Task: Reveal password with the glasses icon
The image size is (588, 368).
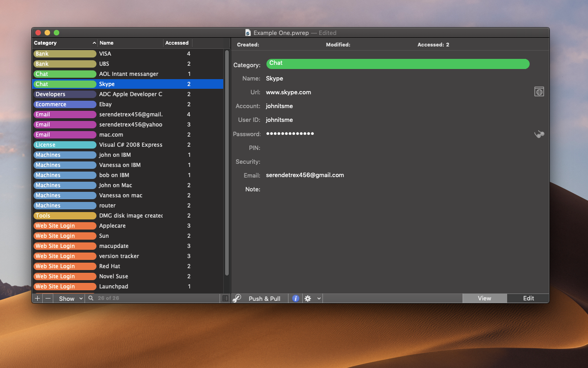Action: (x=539, y=134)
